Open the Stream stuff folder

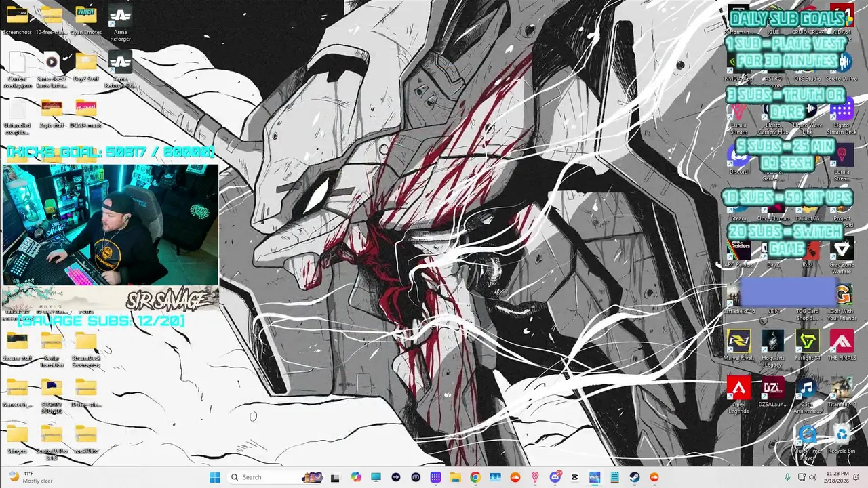pyautogui.click(x=17, y=346)
